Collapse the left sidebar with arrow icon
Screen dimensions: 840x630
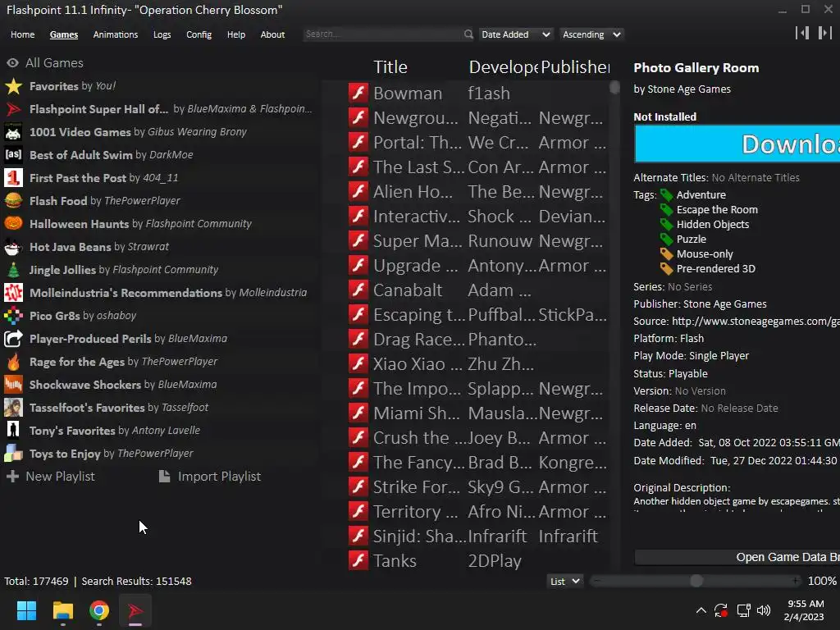click(802, 33)
